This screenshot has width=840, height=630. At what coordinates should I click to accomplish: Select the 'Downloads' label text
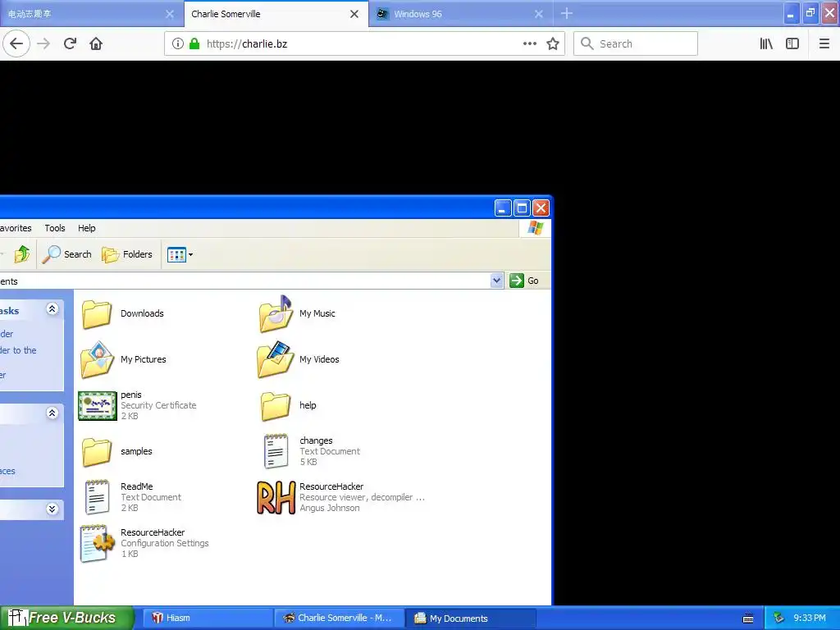click(x=142, y=313)
